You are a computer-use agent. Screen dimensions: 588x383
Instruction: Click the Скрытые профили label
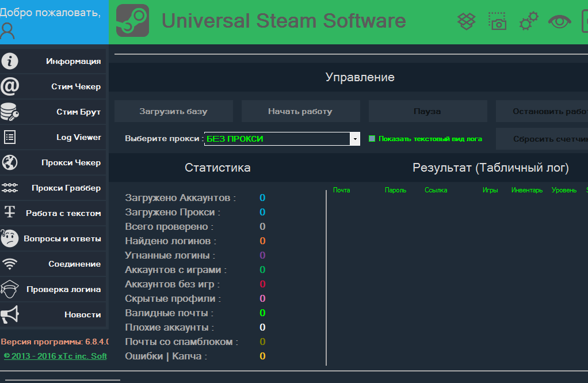pos(173,298)
